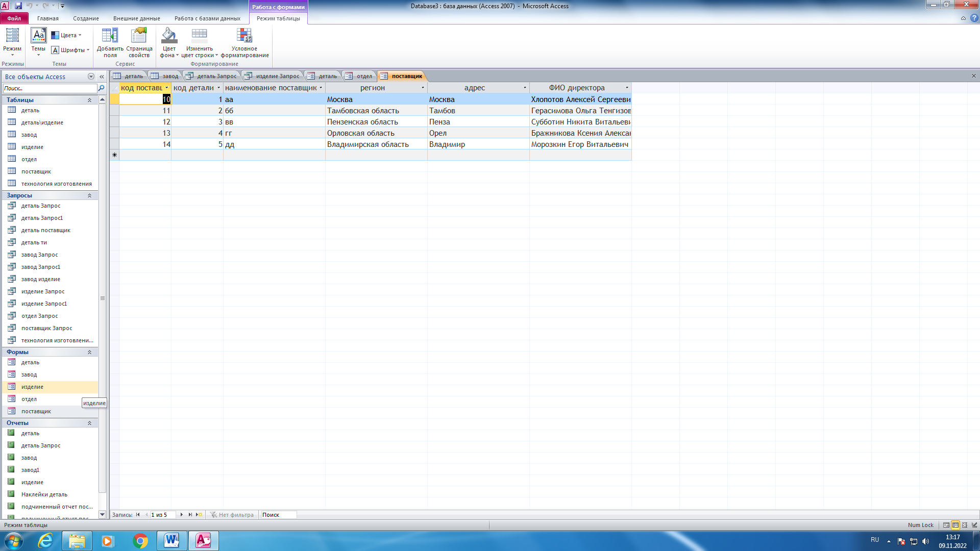The height and width of the screenshot is (551, 980).
Task: Collapse the Таблицы group in navigation pane
Action: (89, 100)
